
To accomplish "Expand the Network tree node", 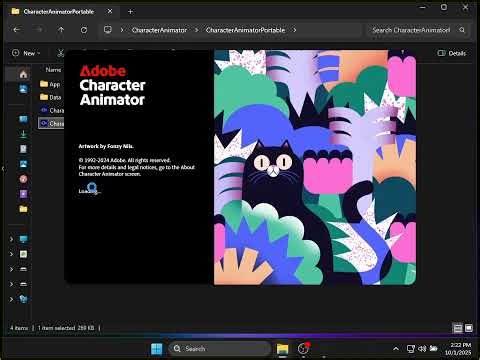I will (11, 299).
